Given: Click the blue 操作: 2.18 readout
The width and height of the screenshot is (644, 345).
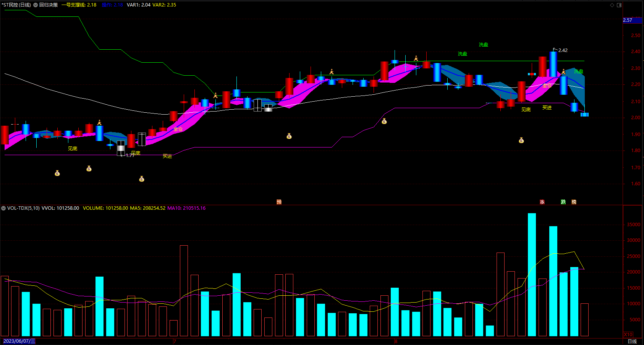Looking at the screenshot, I should tap(112, 5).
